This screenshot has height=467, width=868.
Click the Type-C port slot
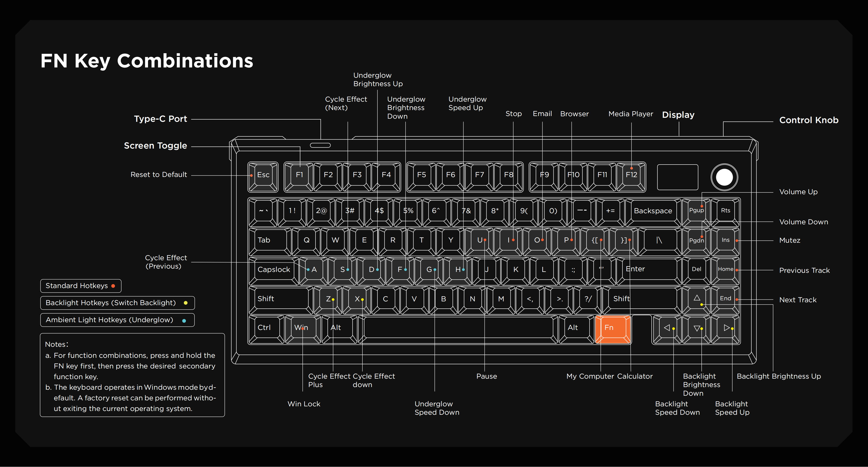[x=320, y=145]
